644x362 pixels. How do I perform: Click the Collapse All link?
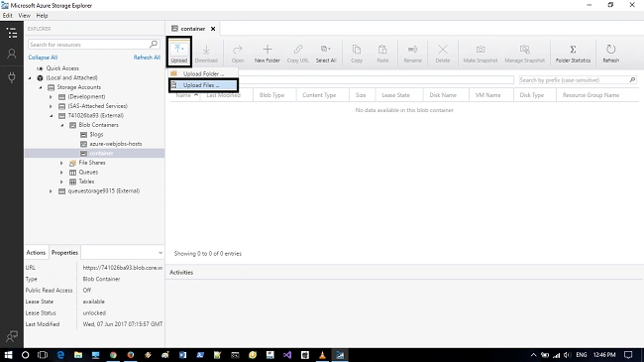pos(43,58)
